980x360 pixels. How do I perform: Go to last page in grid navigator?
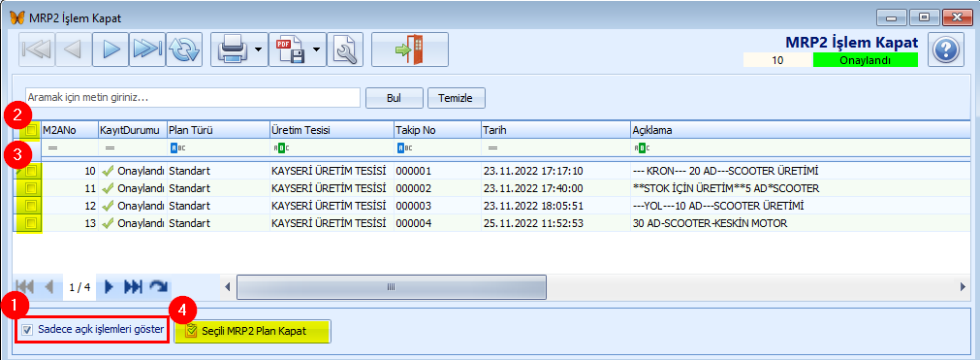click(x=133, y=287)
